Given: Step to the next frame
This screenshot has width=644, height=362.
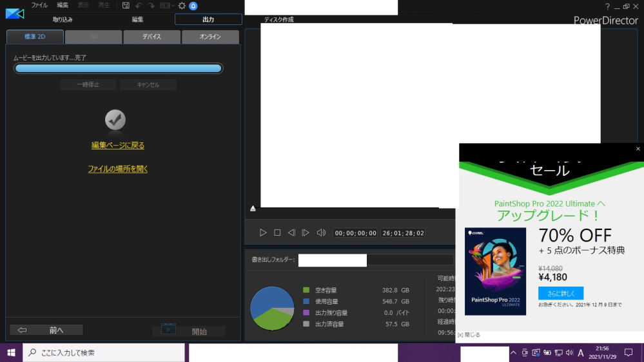Looking at the screenshot, I should pos(306,233).
